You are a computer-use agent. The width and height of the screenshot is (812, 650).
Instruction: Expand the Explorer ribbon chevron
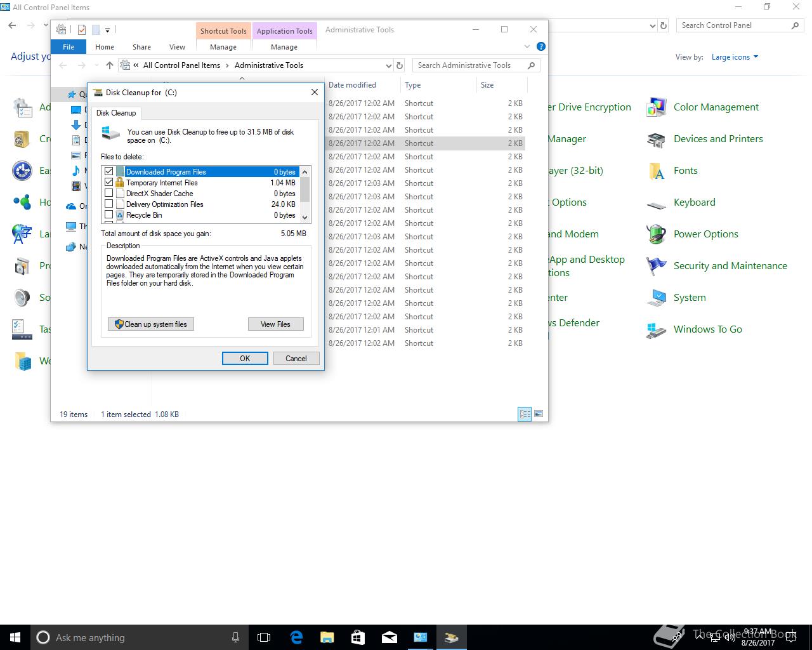527,46
